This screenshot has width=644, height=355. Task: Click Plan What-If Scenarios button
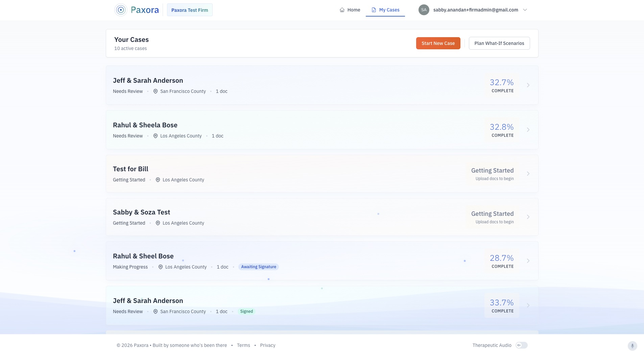(499, 43)
